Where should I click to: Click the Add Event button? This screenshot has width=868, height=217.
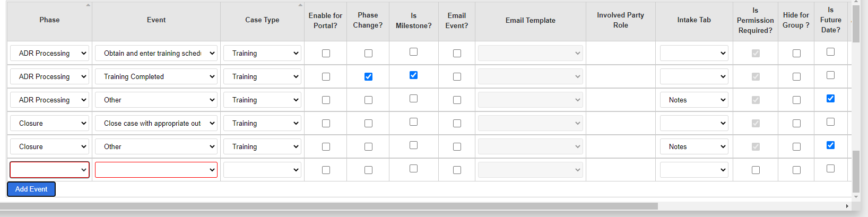(x=31, y=189)
